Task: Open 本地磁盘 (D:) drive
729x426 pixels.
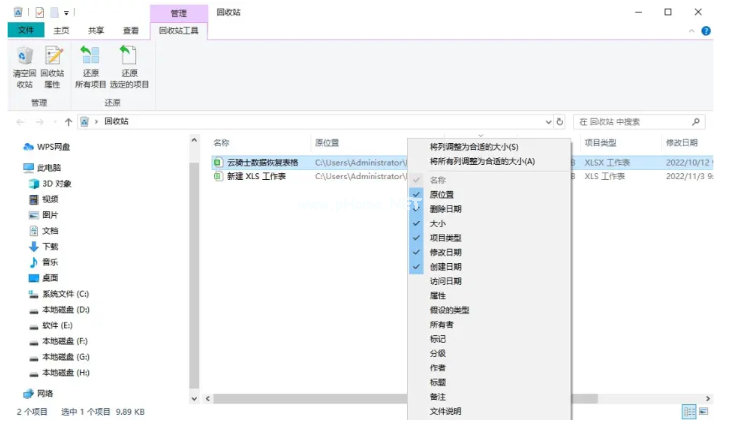Action: 59,310
